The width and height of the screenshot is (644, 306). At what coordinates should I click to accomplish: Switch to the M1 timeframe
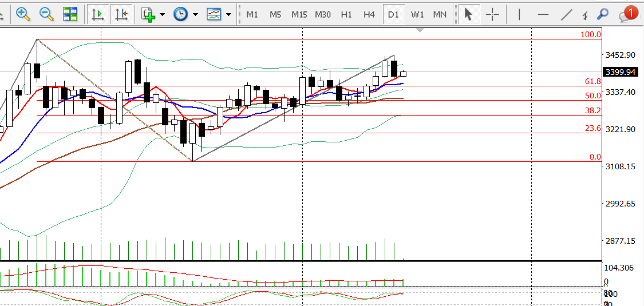252,15
